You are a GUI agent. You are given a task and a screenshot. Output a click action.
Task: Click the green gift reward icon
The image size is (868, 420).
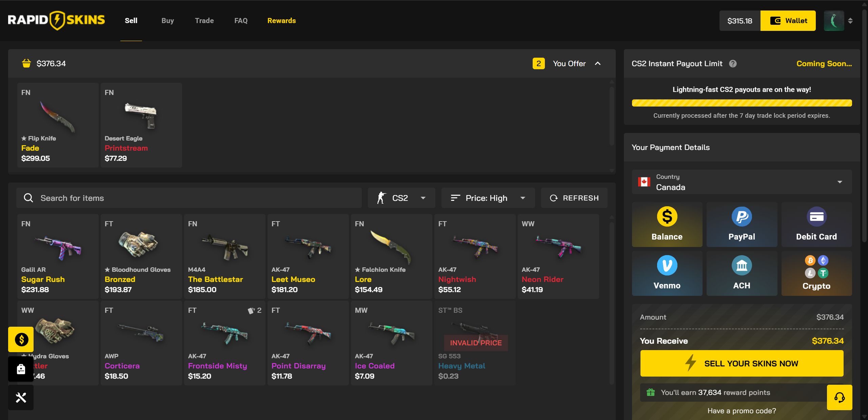tap(650, 392)
